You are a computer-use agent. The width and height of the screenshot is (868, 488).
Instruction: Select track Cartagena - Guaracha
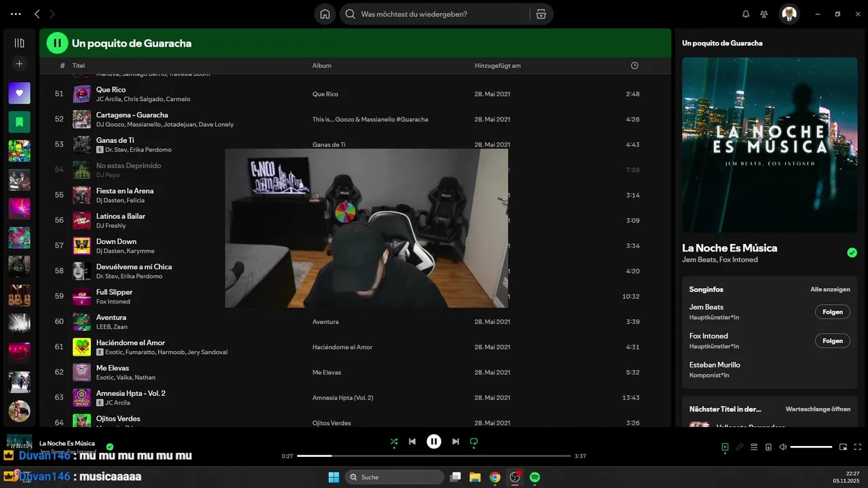click(132, 115)
